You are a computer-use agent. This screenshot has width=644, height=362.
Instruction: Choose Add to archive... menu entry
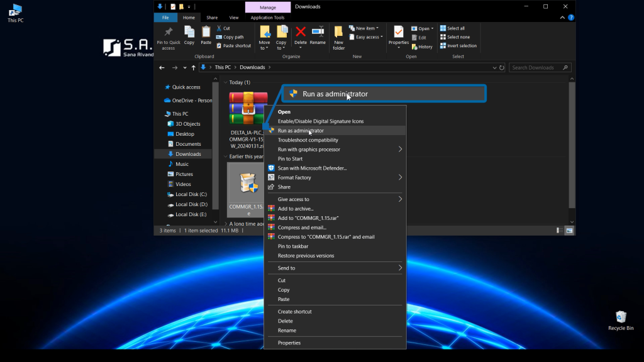point(335,209)
